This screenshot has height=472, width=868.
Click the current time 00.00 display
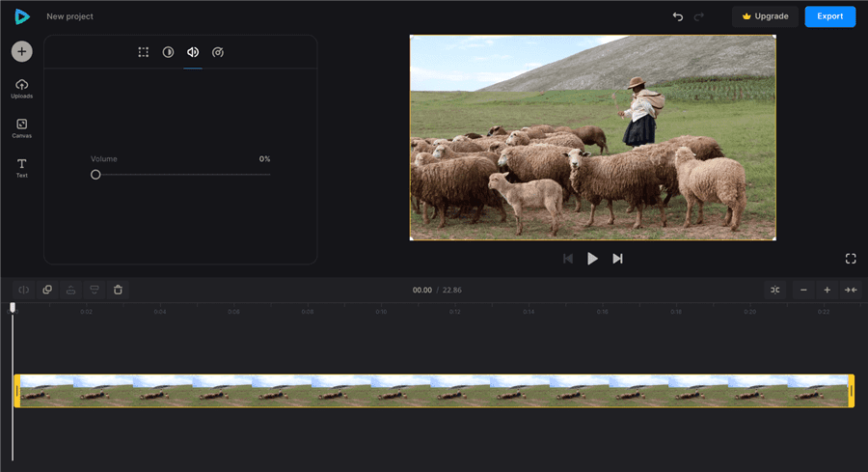[421, 291]
